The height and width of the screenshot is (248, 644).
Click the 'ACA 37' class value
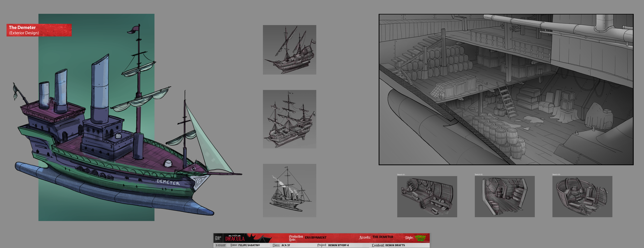[286, 245]
